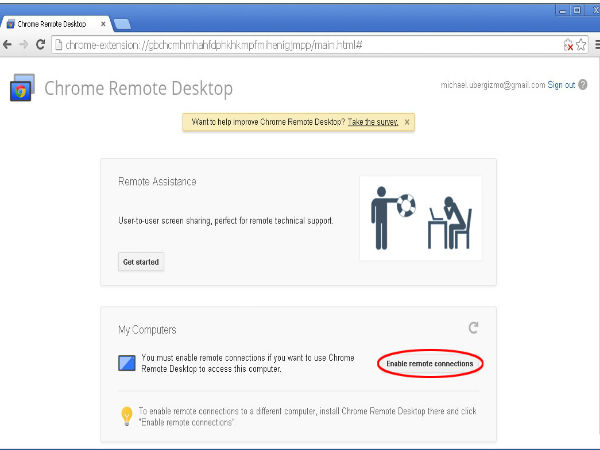Click Enable remote connections button

430,363
